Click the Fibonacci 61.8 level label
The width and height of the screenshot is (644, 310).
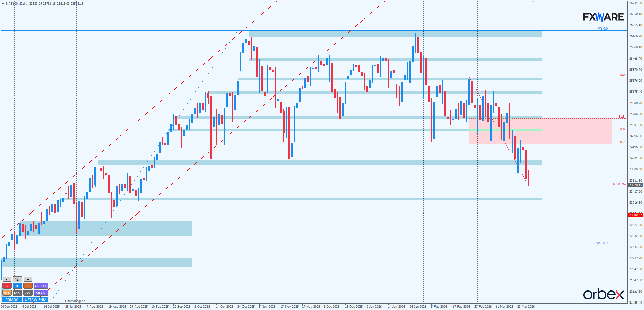(621, 117)
